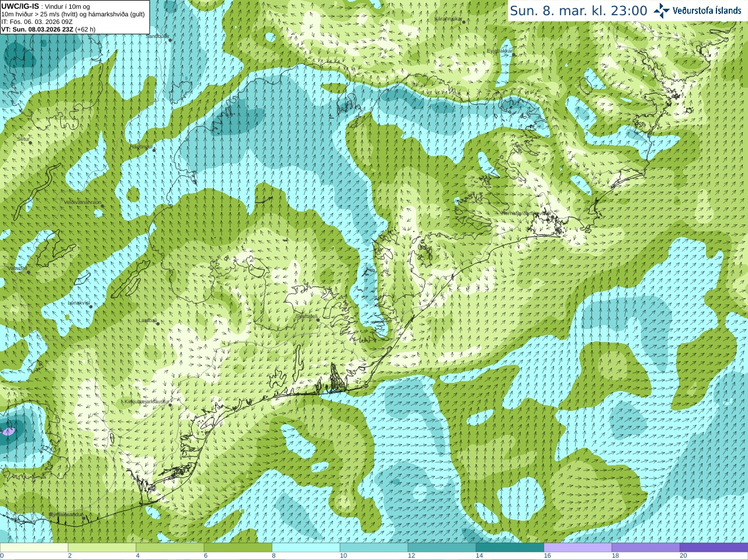Click the scale value '4' on the color bar
This screenshot has width=748, height=560.
click(x=138, y=556)
